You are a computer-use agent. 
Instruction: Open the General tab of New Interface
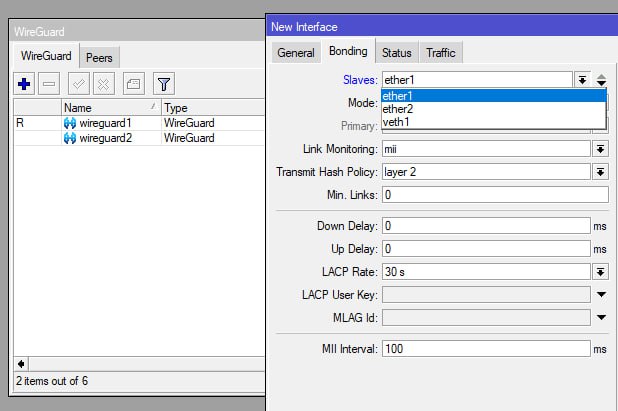(296, 53)
